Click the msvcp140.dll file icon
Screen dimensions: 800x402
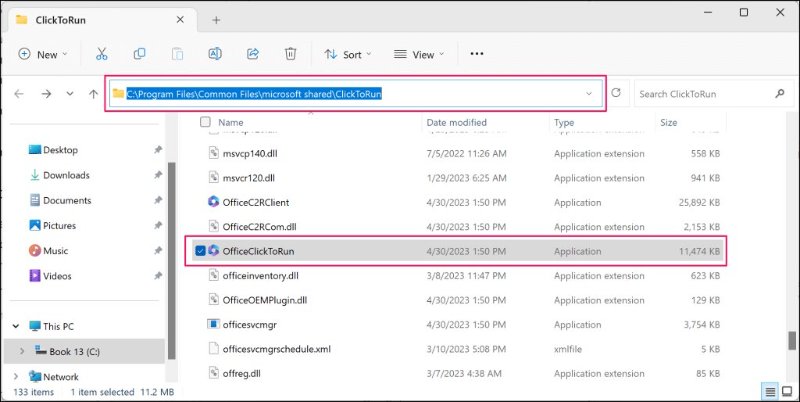coord(213,153)
